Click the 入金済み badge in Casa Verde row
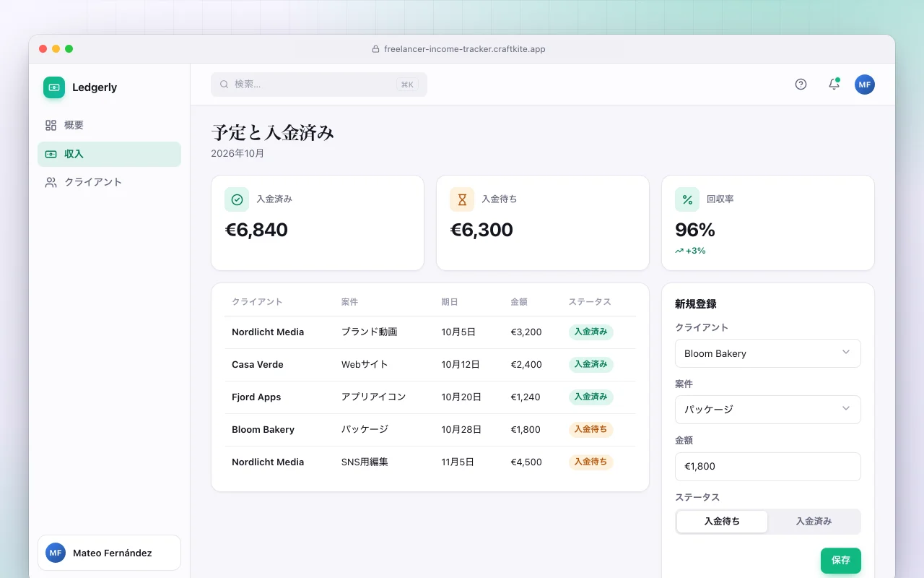The height and width of the screenshot is (578, 924). tap(590, 365)
